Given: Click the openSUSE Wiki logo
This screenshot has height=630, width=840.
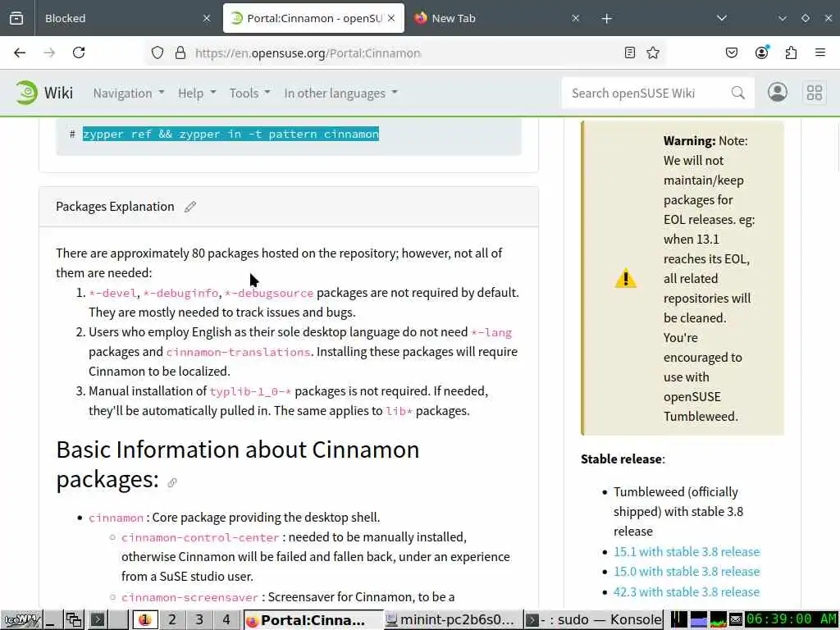Looking at the screenshot, I should point(44,93).
